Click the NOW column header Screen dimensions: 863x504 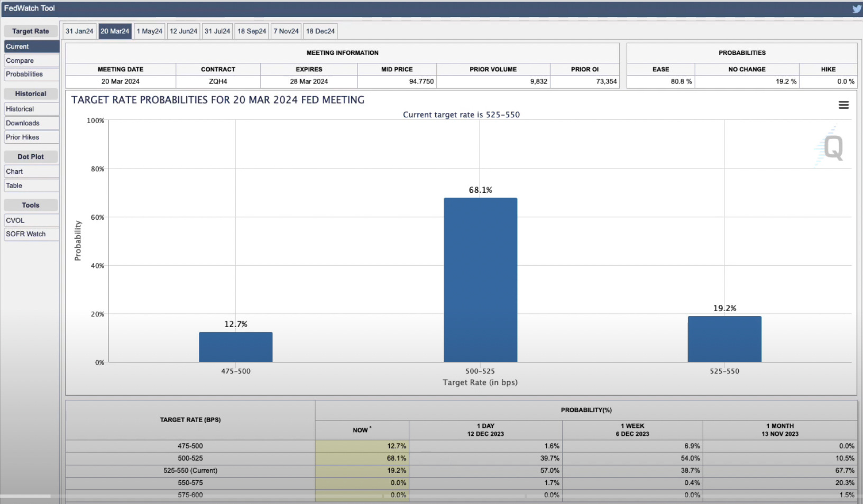(x=362, y=430)
